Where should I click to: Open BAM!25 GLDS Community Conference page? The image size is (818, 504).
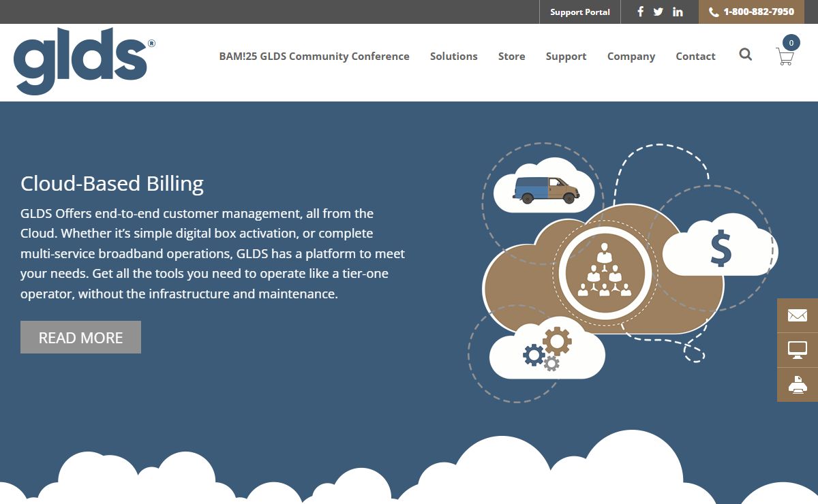coord(314,57)
